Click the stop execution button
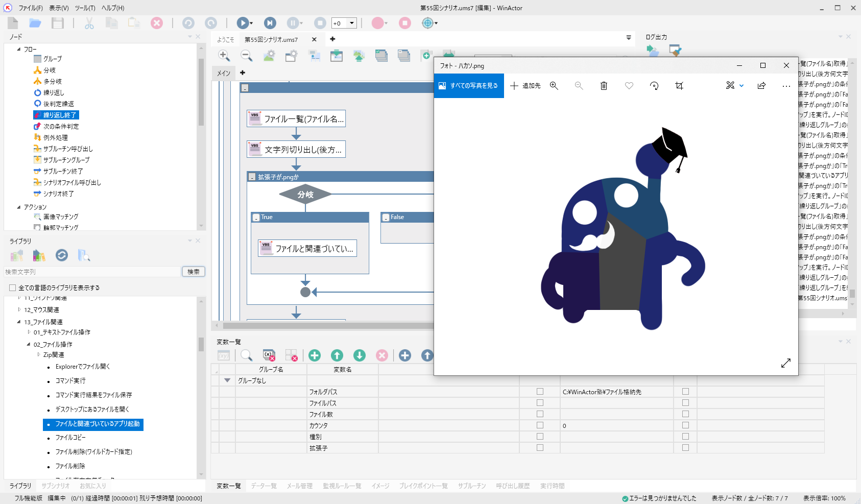861x504 pixels. point(320,23)
